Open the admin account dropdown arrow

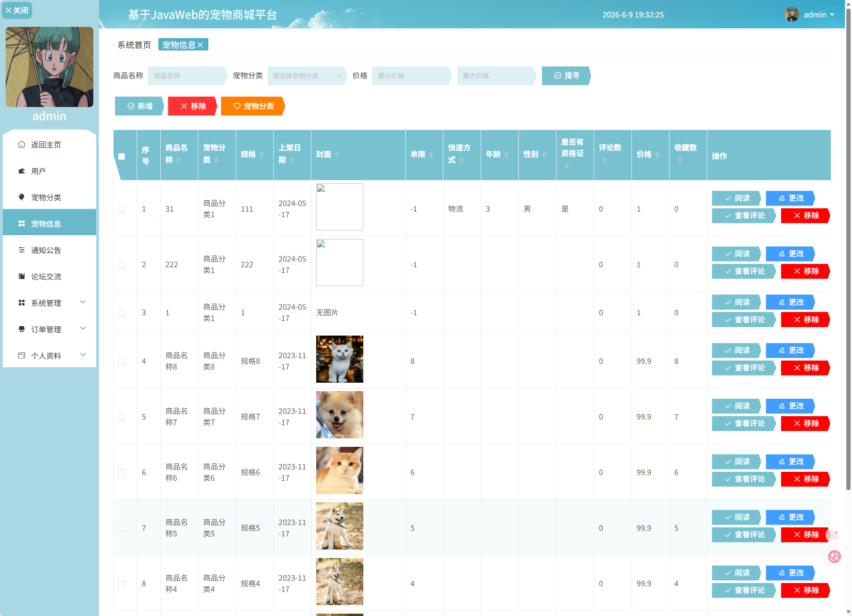pyautogui.click(x=832, y=15)
